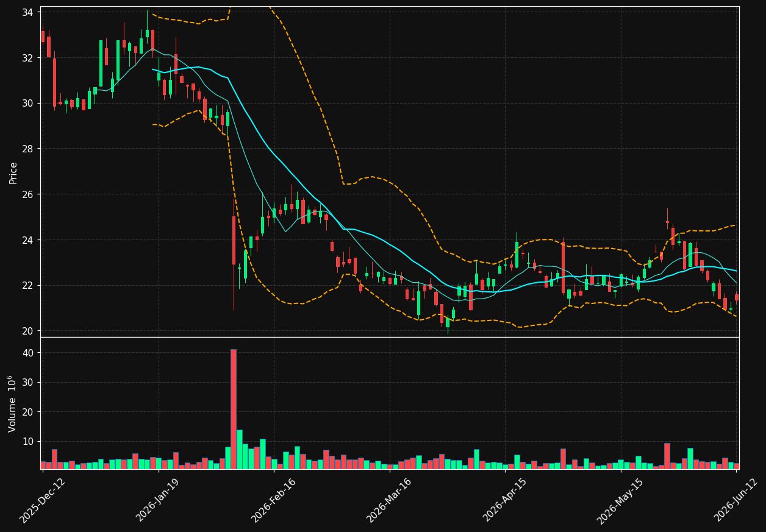Image resolution: width=766 pixels, height=532 pixels.
Task: Select the 2026-May-15 date label
Action: (620, 500)
